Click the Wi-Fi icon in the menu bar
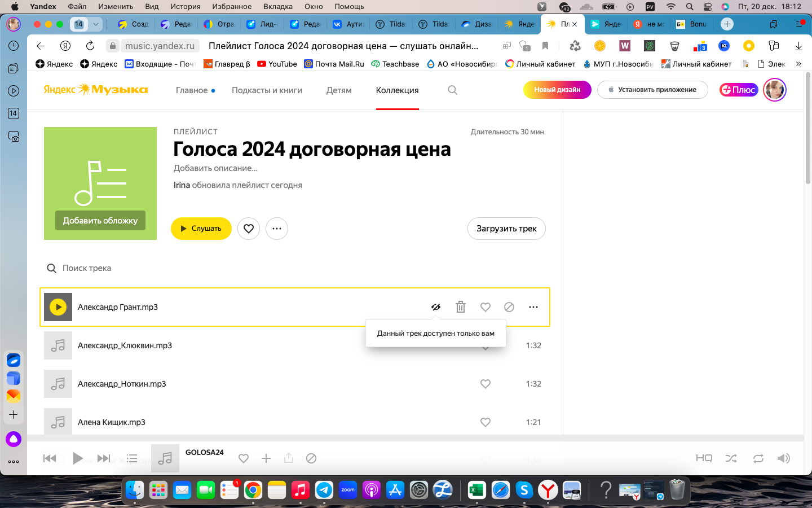Screen dimensions: 812x508 coord(670,7)
